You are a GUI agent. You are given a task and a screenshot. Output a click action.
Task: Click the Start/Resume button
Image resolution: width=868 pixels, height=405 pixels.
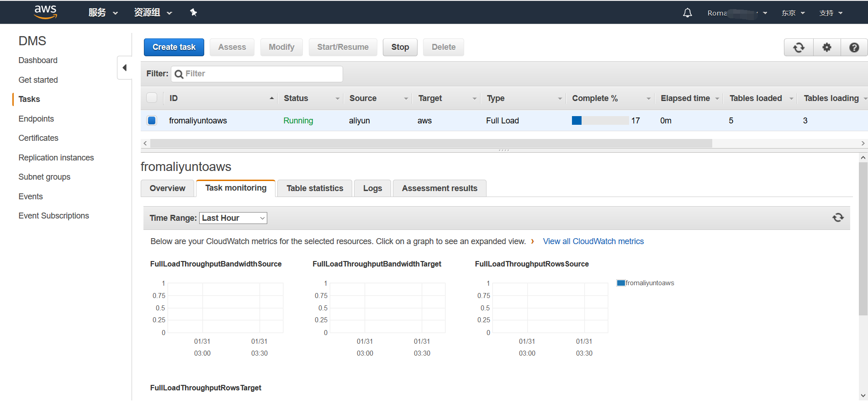pos(343,47)
